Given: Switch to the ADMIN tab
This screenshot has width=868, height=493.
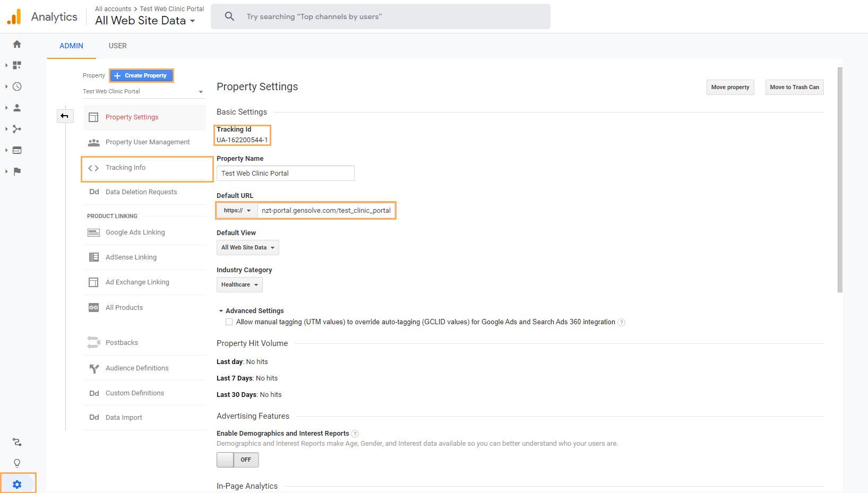Looking at the screenshot, I should (71, 46).
